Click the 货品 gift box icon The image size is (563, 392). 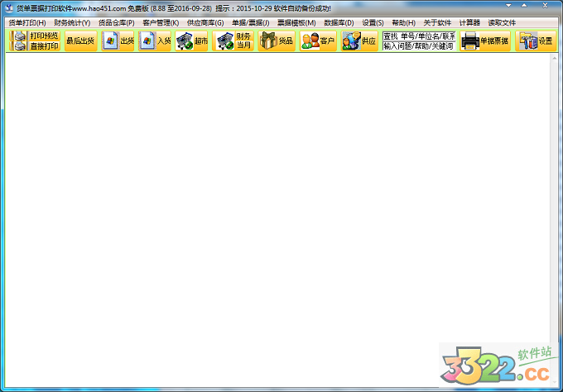(277, 41)
